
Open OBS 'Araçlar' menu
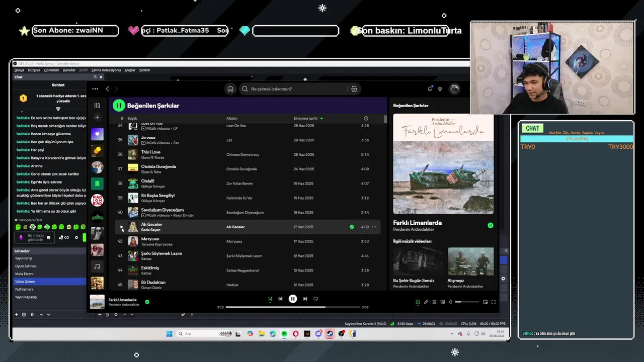130,70
